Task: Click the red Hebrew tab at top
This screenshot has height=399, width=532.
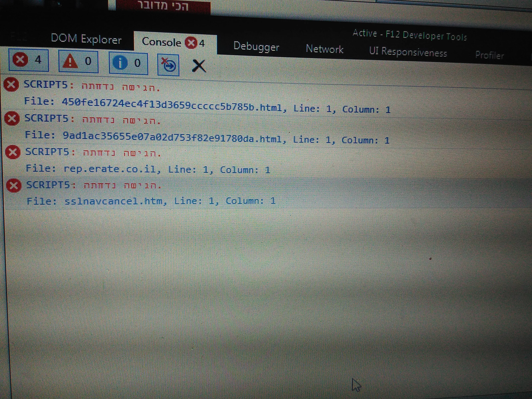Action: pyautogui.click(x=163, y=6)
